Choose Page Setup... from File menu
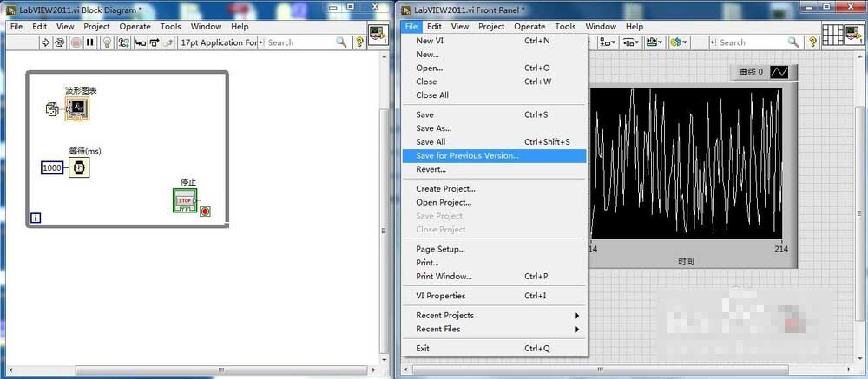 point(494,249)
